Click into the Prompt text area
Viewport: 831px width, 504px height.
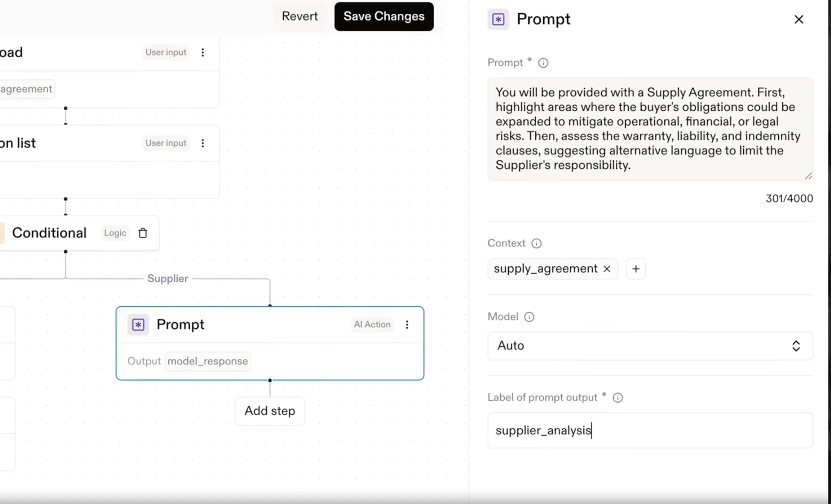tap(649, 129)
